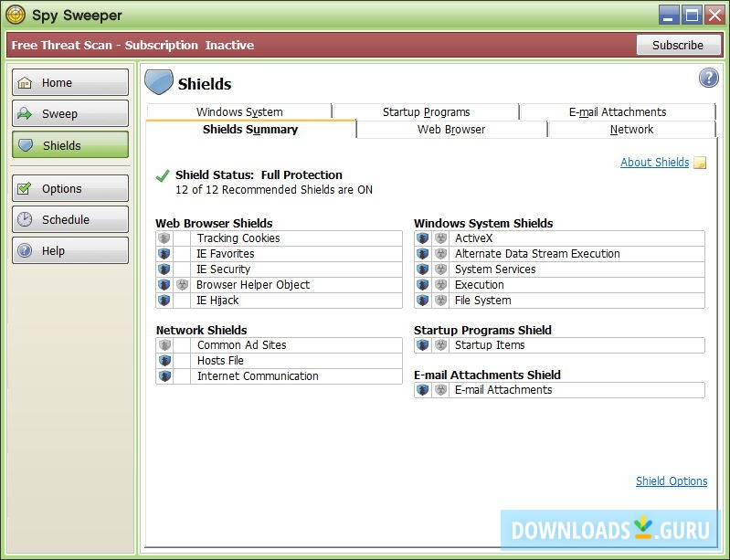Image resolution: width=730 pixels, height=560 pixels.
Task: Select Alternate Data Stream Execution label
Action: [x=537, y=254]
